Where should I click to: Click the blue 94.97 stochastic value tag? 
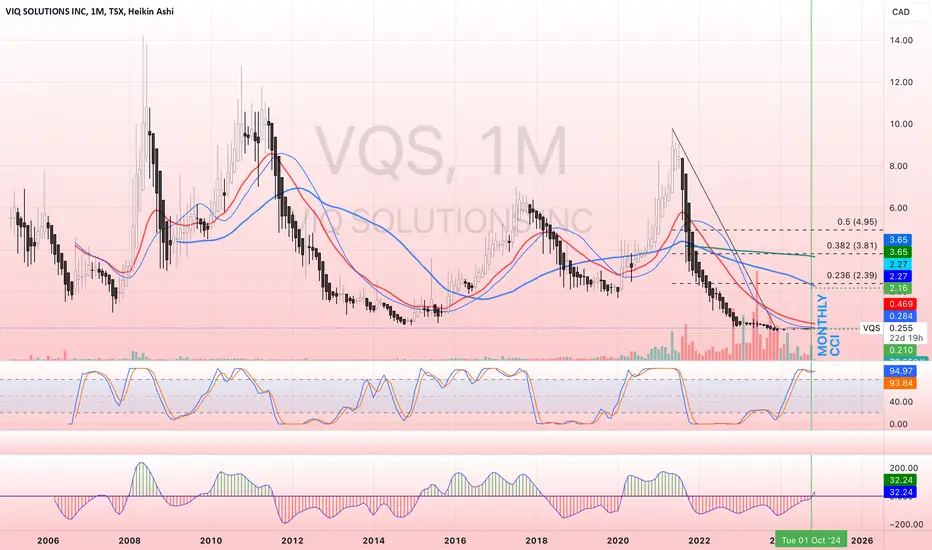[900, 371]
